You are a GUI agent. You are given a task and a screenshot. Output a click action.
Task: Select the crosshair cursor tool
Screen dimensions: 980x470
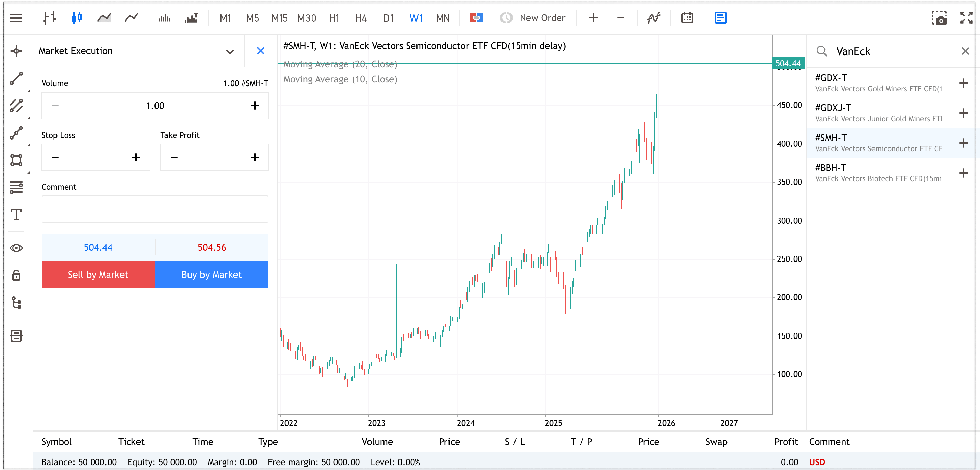(16, 51)
